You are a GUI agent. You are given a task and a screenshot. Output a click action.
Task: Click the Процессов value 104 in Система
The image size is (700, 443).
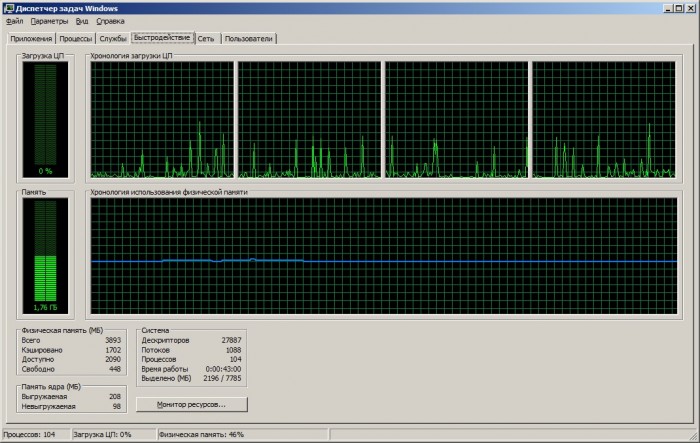coord(235,359)
